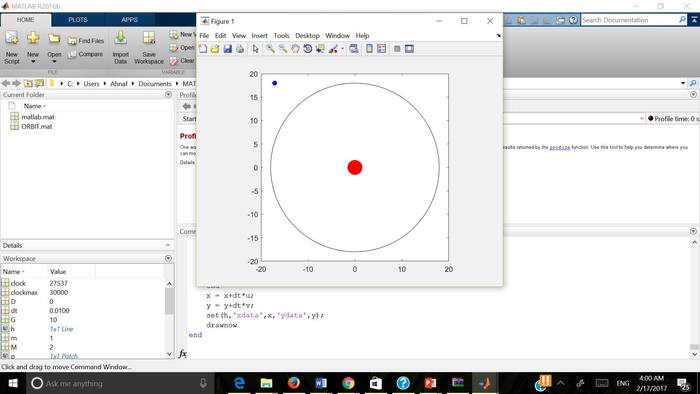Save the figure using floppy disk icon
Viewport: 700px width, 394px height.
point(228,49)
